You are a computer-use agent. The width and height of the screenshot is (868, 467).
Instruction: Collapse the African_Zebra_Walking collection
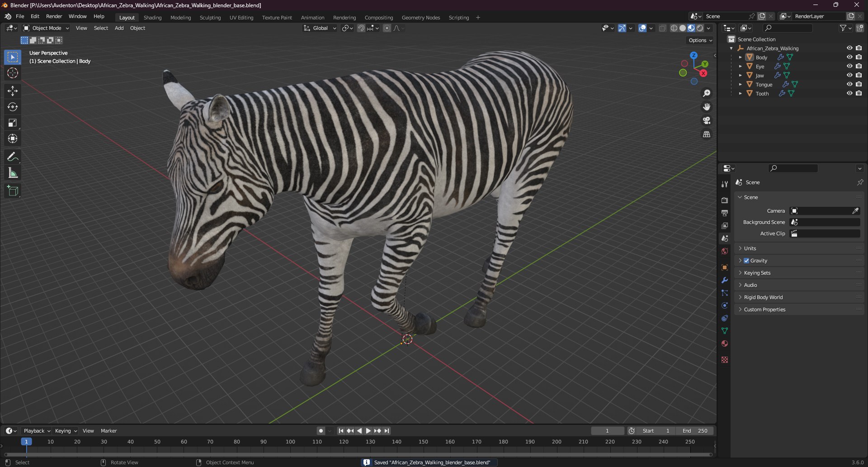click(731, 48)
